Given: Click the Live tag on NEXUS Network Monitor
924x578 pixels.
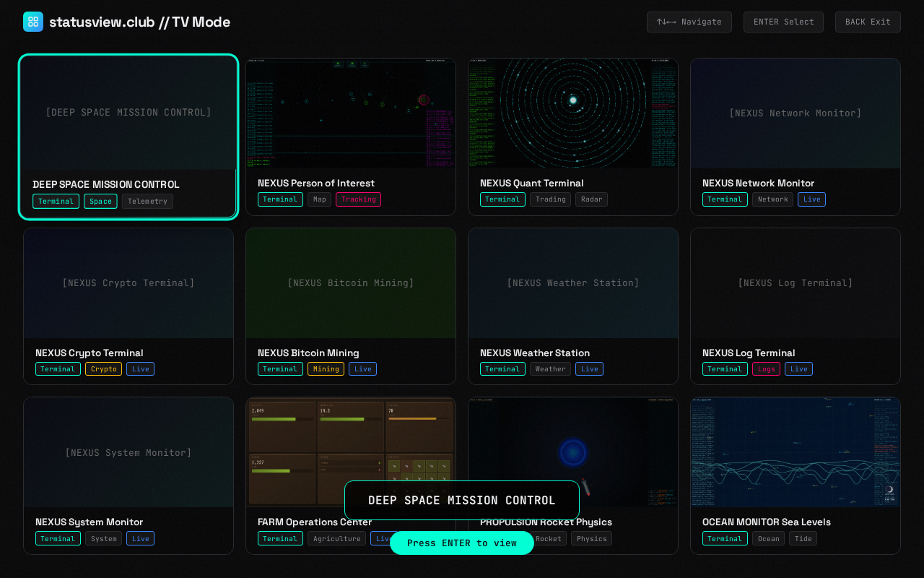Looking at the screenshot, I should (811, 199).
